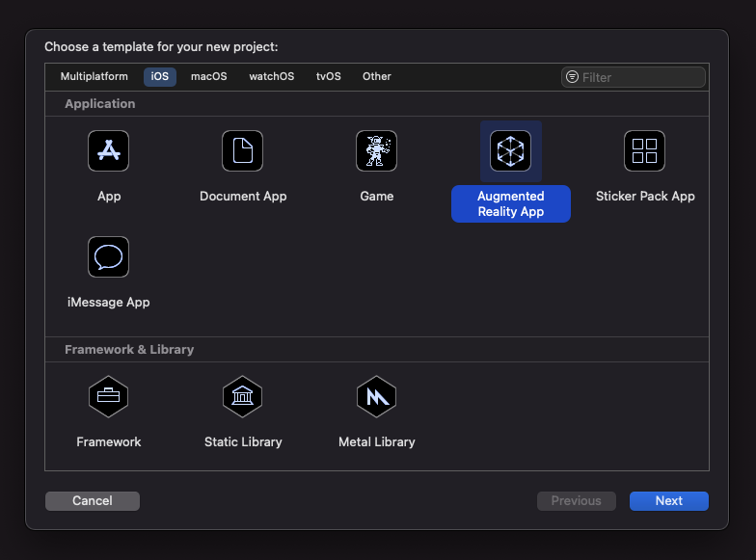756x560 pixels.
Task: Switch to the Multiplatform tab
Action: click(94, 77)
